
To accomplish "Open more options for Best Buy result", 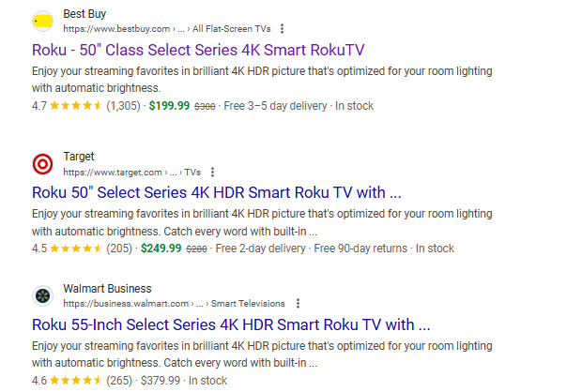I will (283, 28).
